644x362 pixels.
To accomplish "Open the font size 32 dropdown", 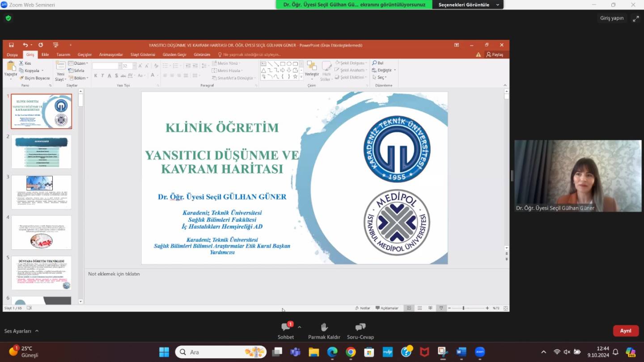I will coord(134,66).
